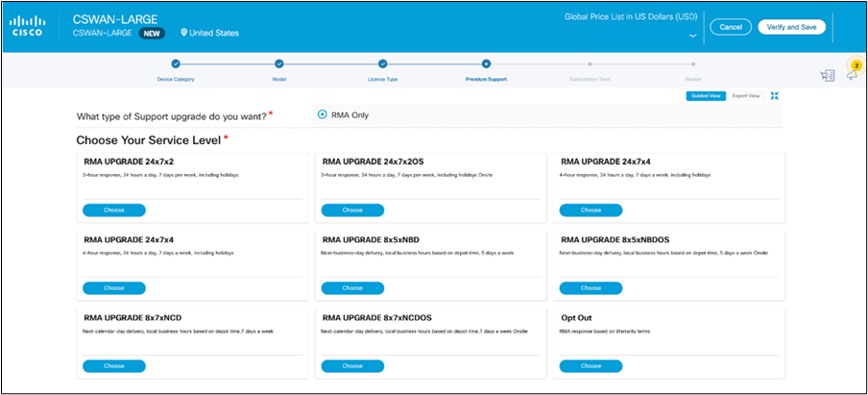Click the 'RMA UPGRADE 8x7xNCDOS' card title

point(376,318)
